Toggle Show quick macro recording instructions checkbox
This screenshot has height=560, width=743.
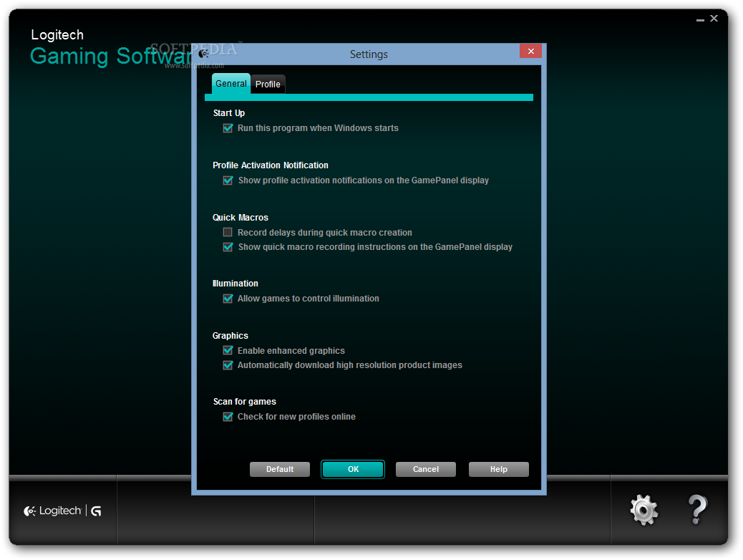point(228,247)
